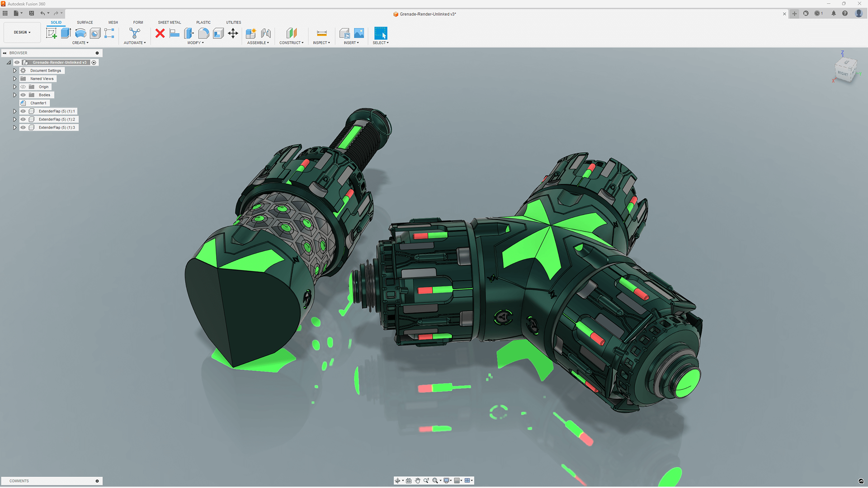The width and height of the screenshot is (868, 488).
Task: Click the Move/Copy arrows icon
Action: click(233, 33)
